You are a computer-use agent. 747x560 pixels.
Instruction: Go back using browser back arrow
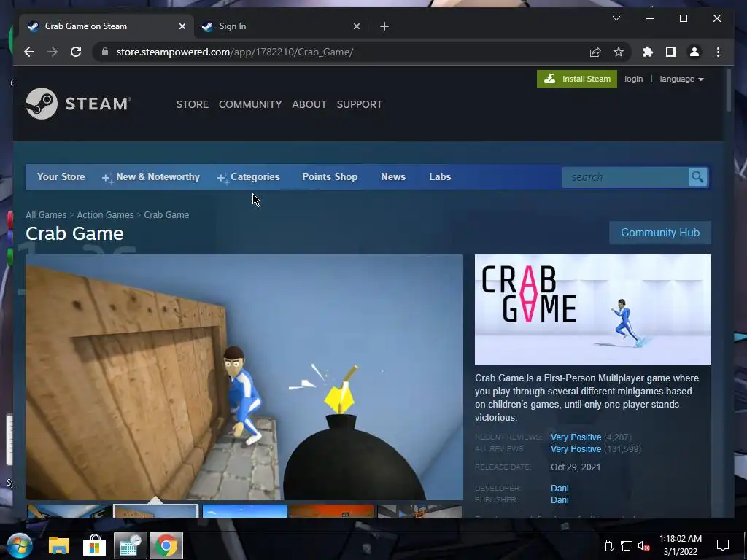29,52
